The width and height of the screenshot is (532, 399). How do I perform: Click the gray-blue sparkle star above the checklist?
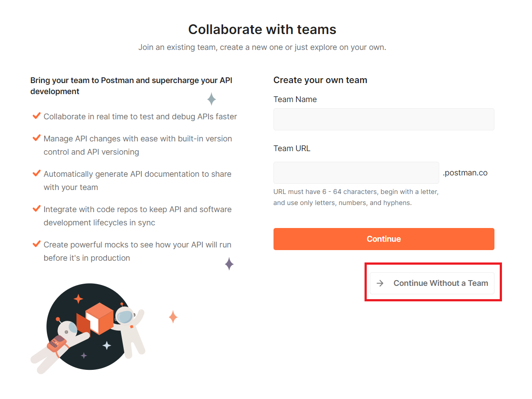point(212,99)
